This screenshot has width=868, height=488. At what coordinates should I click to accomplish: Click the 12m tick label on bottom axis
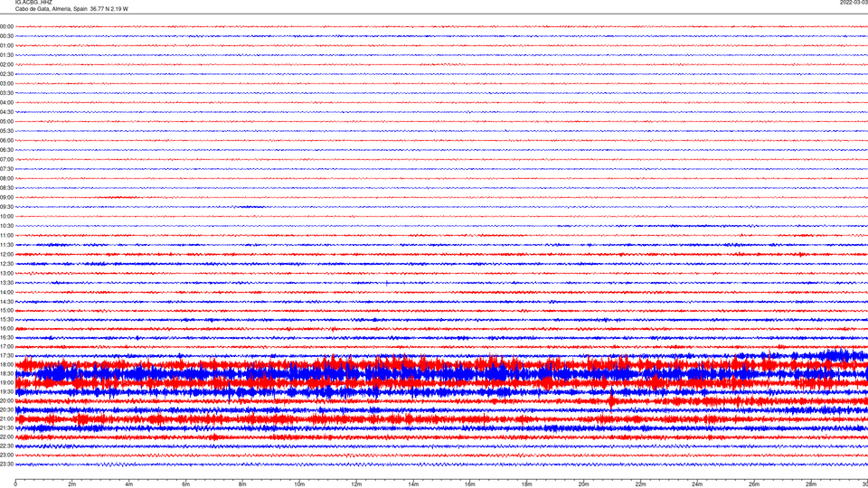(356, 484)
